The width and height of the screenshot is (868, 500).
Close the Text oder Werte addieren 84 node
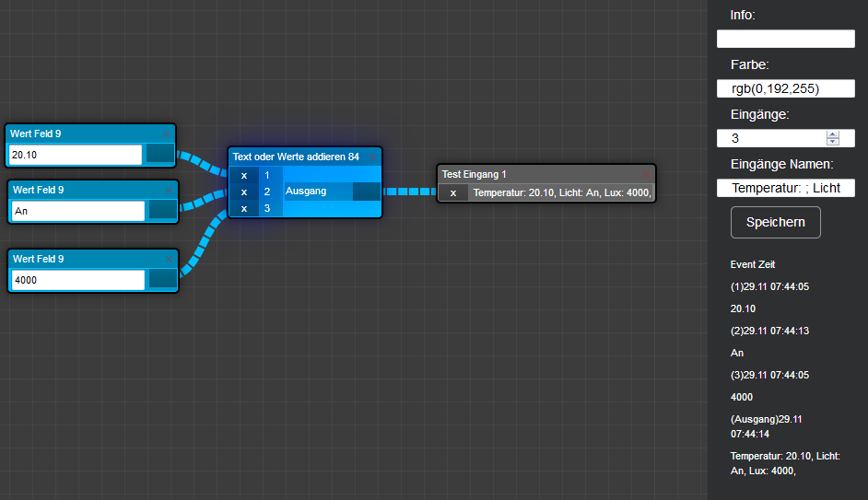pyautogui.click(x=372, y=157)
